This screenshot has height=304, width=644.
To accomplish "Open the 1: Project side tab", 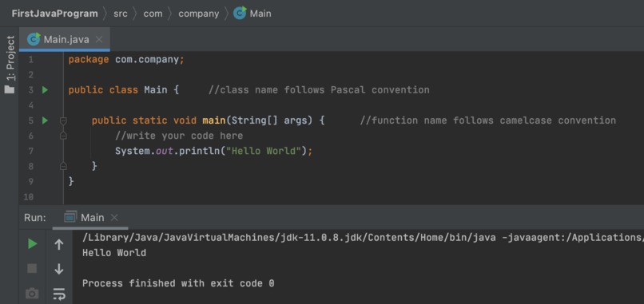I will [10, 57].
